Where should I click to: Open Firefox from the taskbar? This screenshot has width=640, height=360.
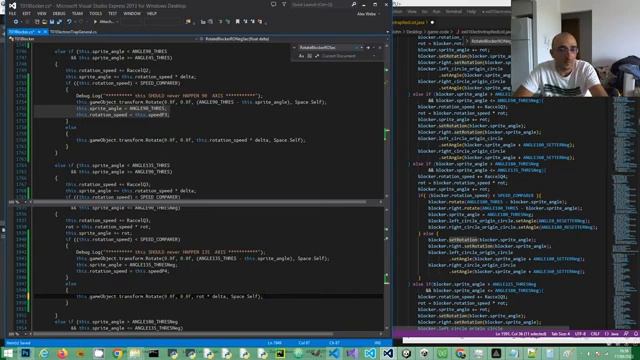click(x=62, y=353)
